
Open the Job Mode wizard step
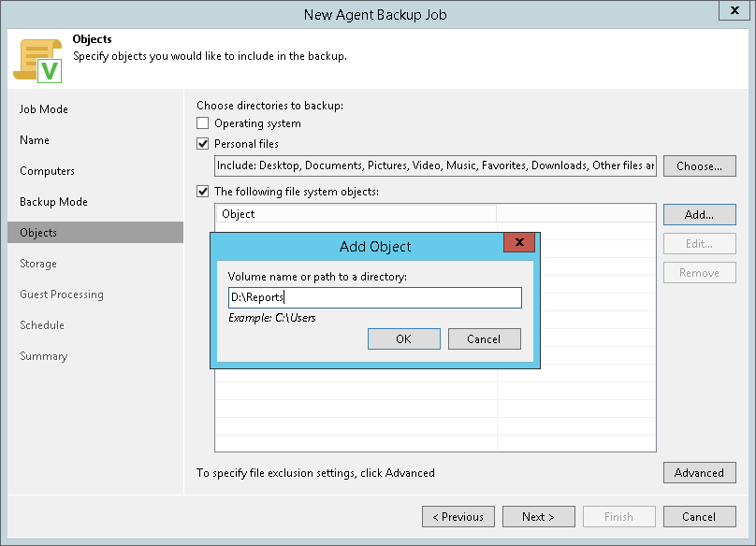coord(44,109)
